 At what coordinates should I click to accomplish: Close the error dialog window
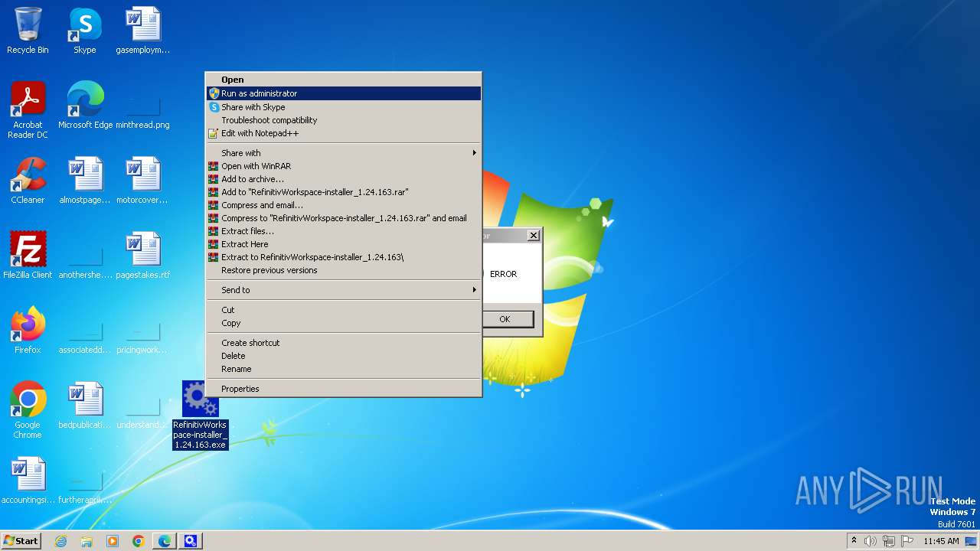(x=534, y=235)
